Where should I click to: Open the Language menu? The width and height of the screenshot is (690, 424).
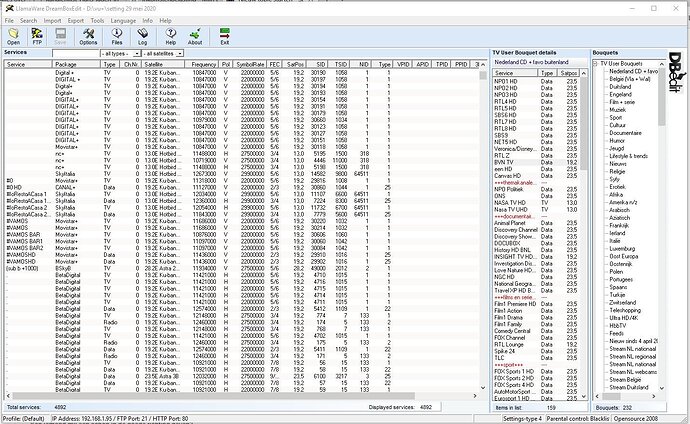(123, 21)
